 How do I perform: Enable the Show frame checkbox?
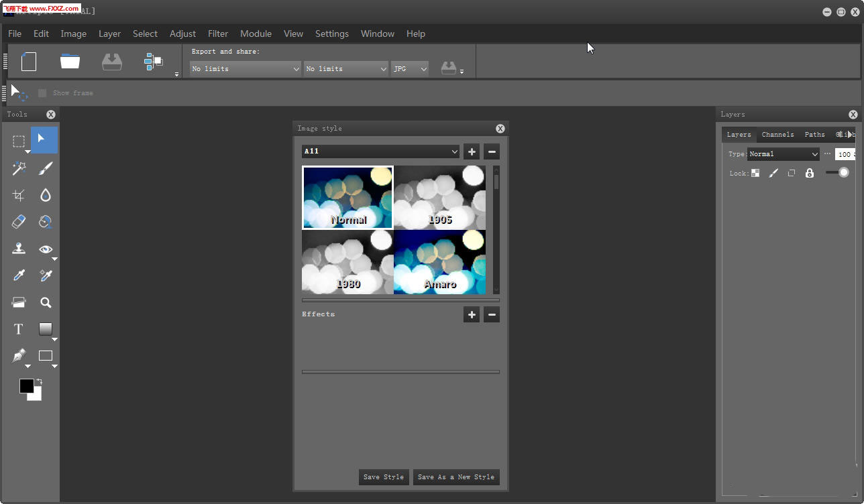tap(42, 93)
